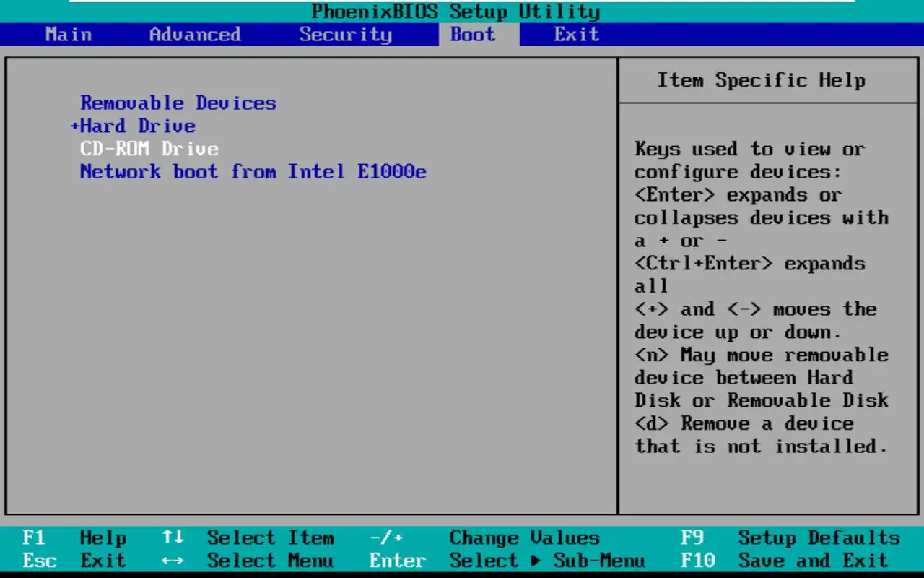Click the Save and Exit legend
The width and height of the screenshot is (924, 578).
click(x=814, y=560)
